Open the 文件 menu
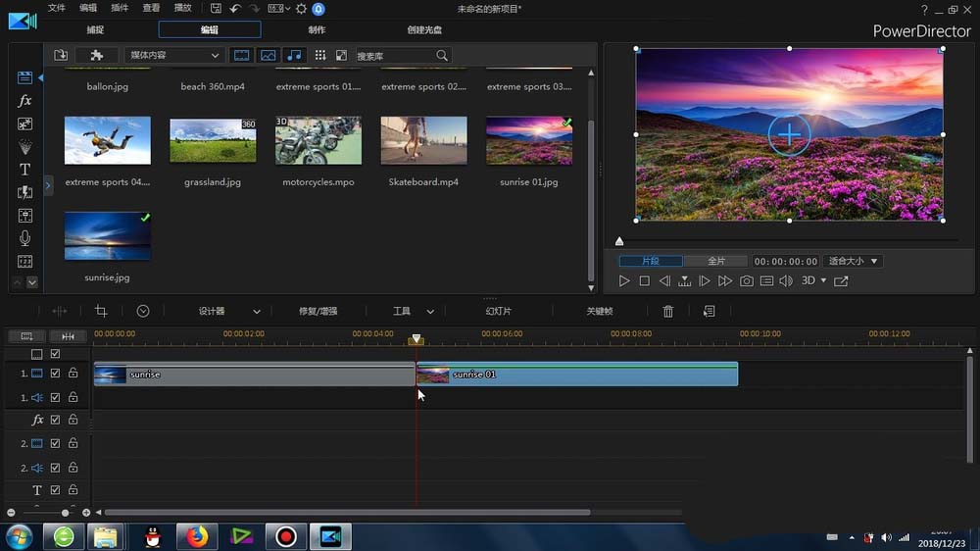The height and width of the screenshot is (551, 980). [57, 8]
